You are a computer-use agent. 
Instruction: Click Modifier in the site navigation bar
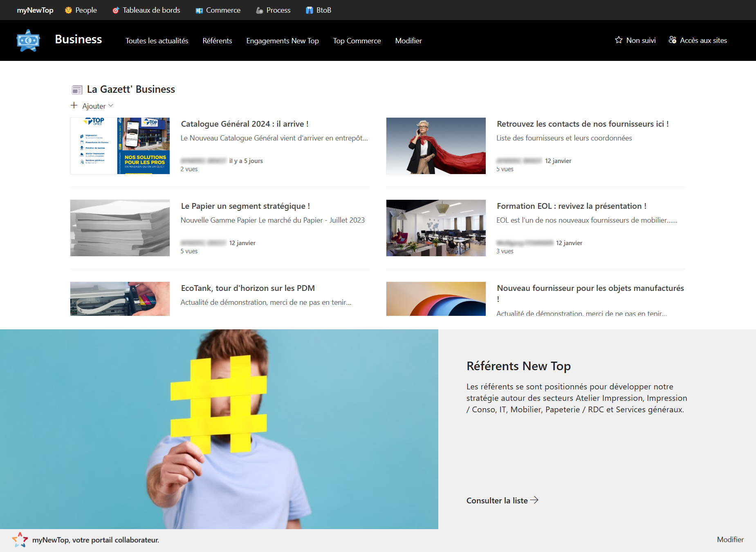pyautogui.click(x=408, y=41)
